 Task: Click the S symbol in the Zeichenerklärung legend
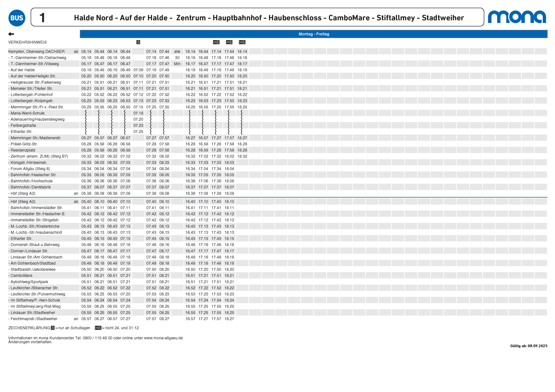[x=53, y=328]
